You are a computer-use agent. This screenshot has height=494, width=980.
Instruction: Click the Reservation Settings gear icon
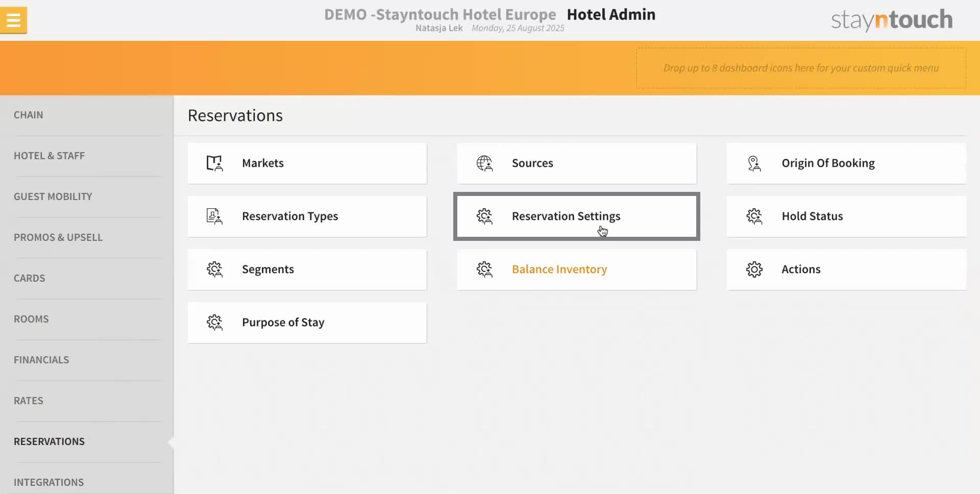pyautogui.click(x=484, y=216)
